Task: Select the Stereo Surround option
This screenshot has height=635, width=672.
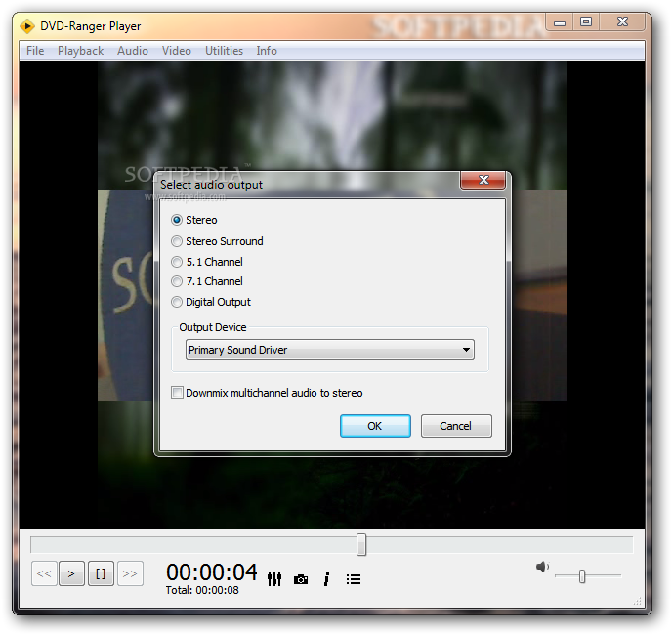Action: (177, 241)
